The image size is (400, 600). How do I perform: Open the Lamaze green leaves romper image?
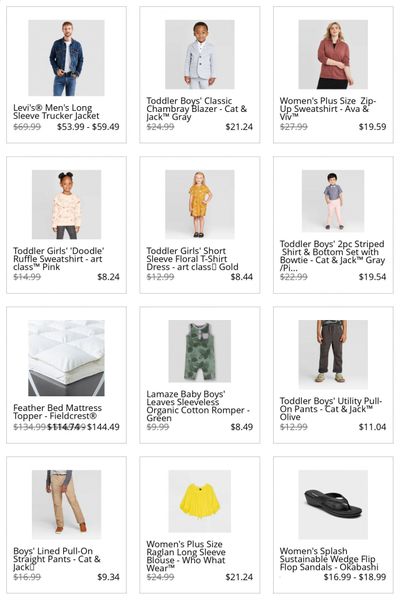click(x=199, y=351)
